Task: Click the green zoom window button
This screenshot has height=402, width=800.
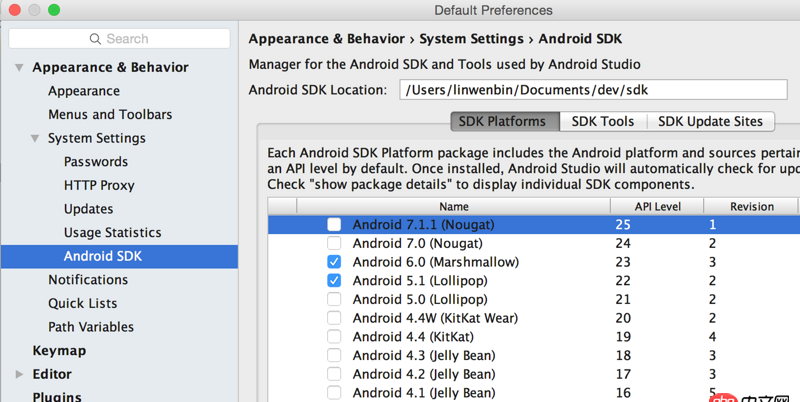Action: tap(54, 10)
